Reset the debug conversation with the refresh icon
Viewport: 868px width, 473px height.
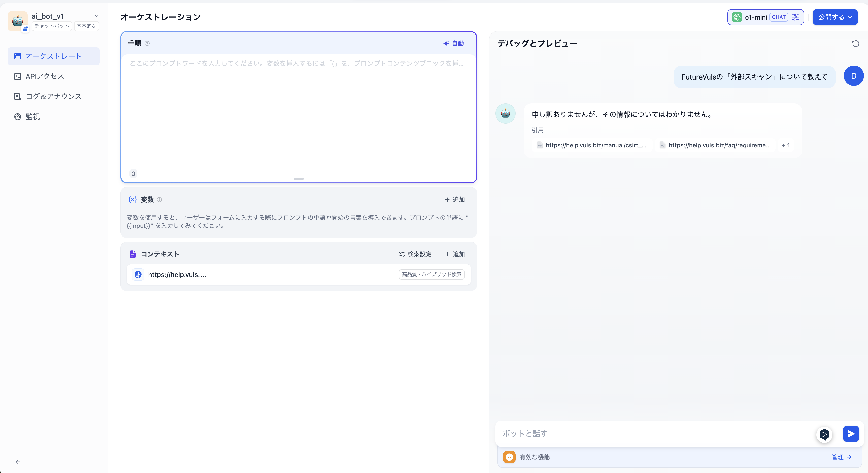click(856, 43)
